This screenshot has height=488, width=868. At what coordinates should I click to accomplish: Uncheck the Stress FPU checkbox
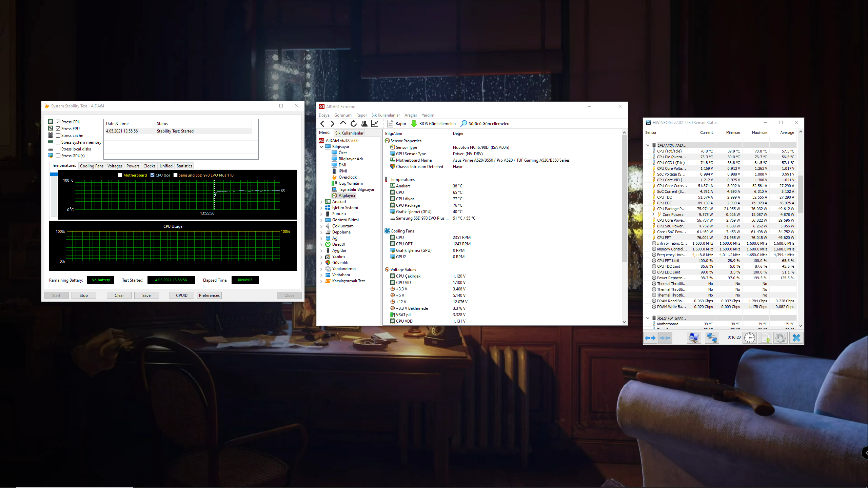pyautogui.click(x=58, y=129)
